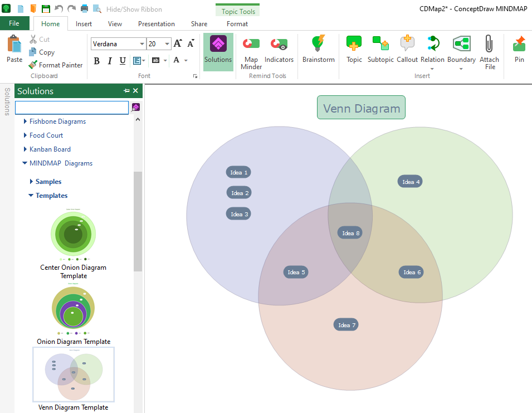
Task: Open the File menu
Action: click(14, 23)
